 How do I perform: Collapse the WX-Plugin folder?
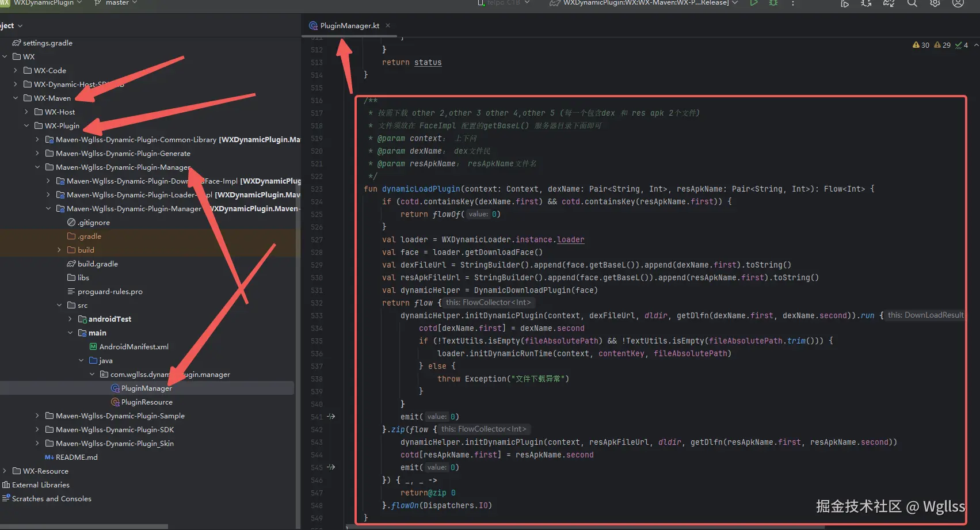pos(26,126)
